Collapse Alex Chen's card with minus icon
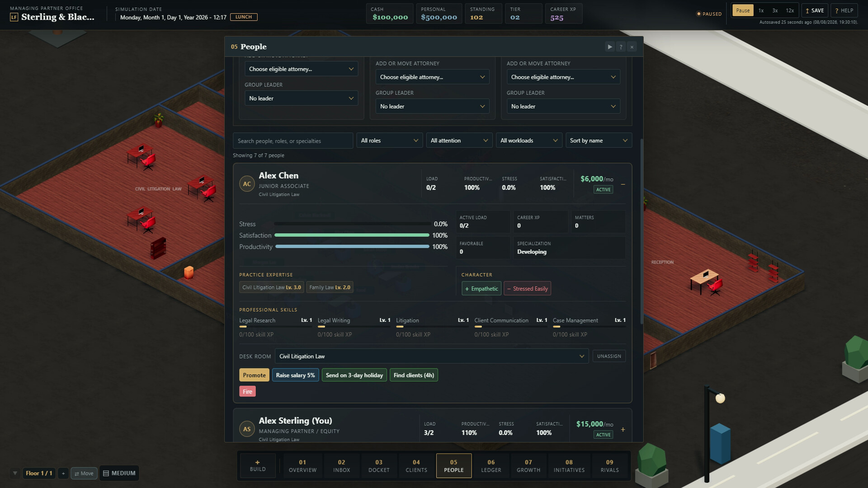 tap(623, 184)
